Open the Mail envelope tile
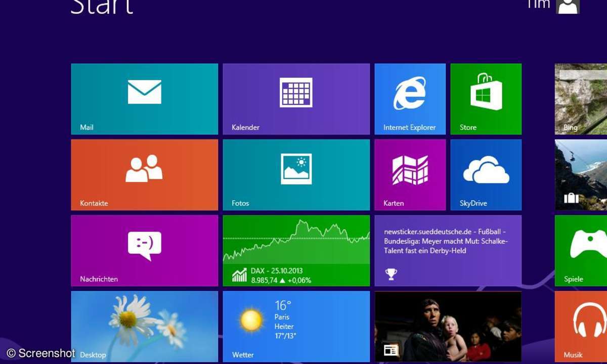Viewport: 607px width, 364px height. 145,99
